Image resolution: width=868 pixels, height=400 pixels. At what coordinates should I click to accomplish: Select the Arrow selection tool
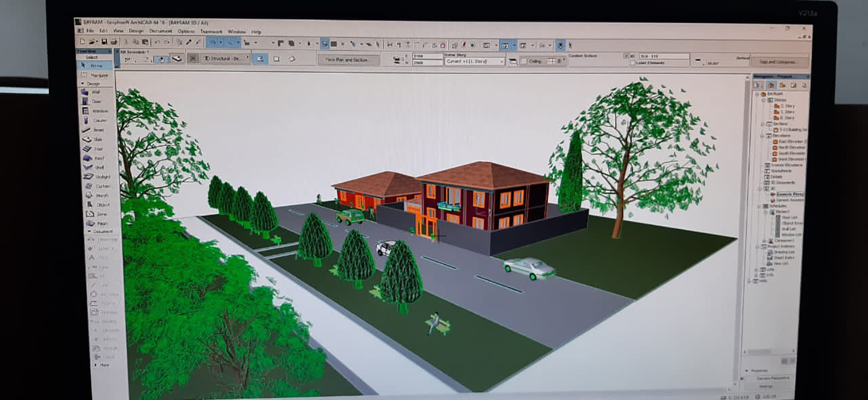[x=96, y=66]
